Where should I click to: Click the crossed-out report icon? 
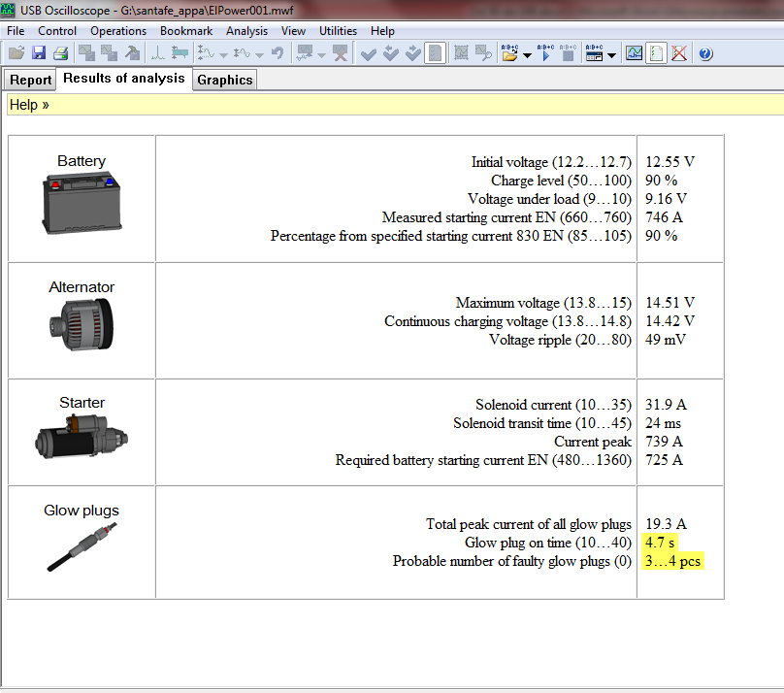click(x=679, y=53)
